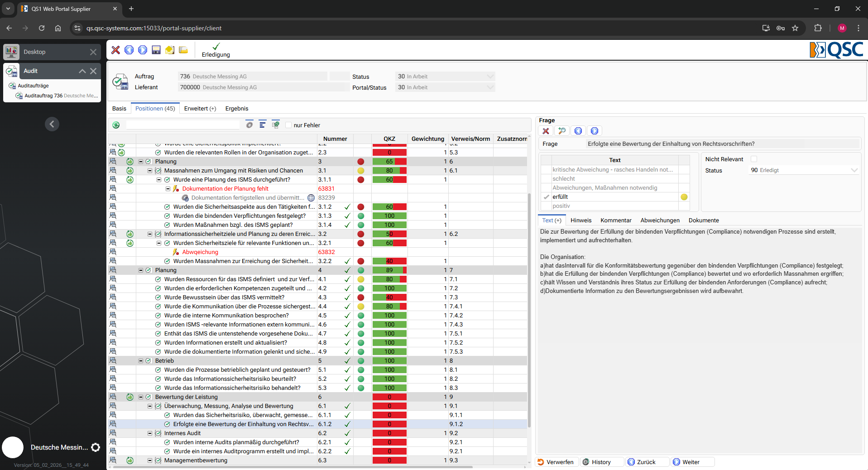Bookmark page with browser star icon
Screen dimensions: 868x470
(795, 28)
